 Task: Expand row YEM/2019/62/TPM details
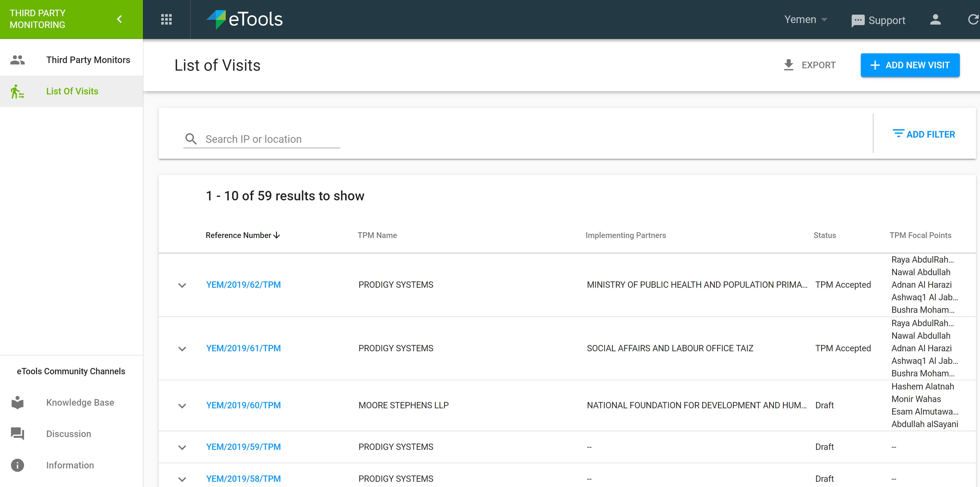pyautogui.click(x=182, y=285)
